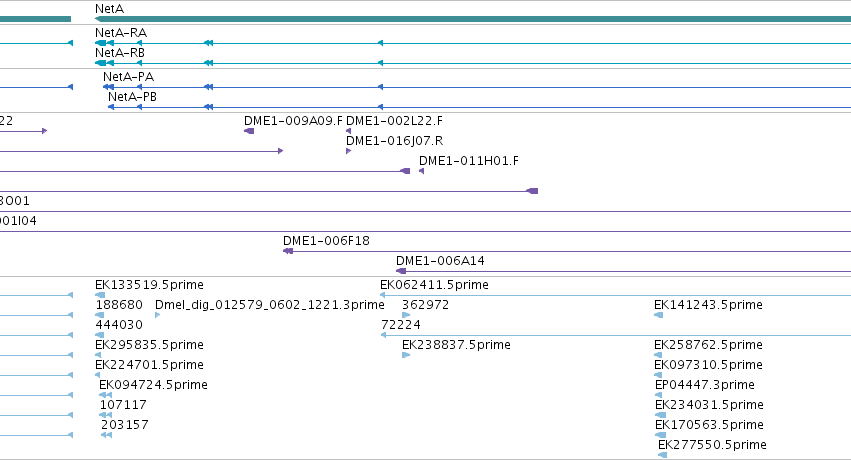The image size is (851, 460).
Task: Click the EK258762.5prime insertion label
Action: click(708, 345)
